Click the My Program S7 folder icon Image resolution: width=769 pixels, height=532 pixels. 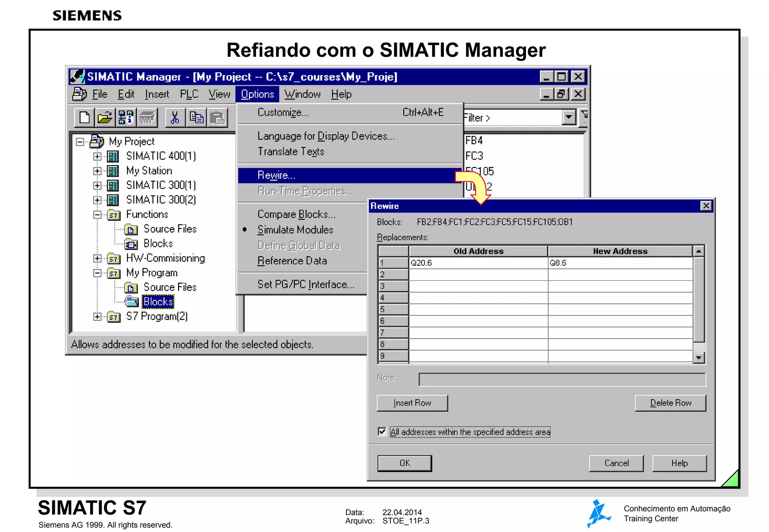pyautogui.click(x=113, y=273)
